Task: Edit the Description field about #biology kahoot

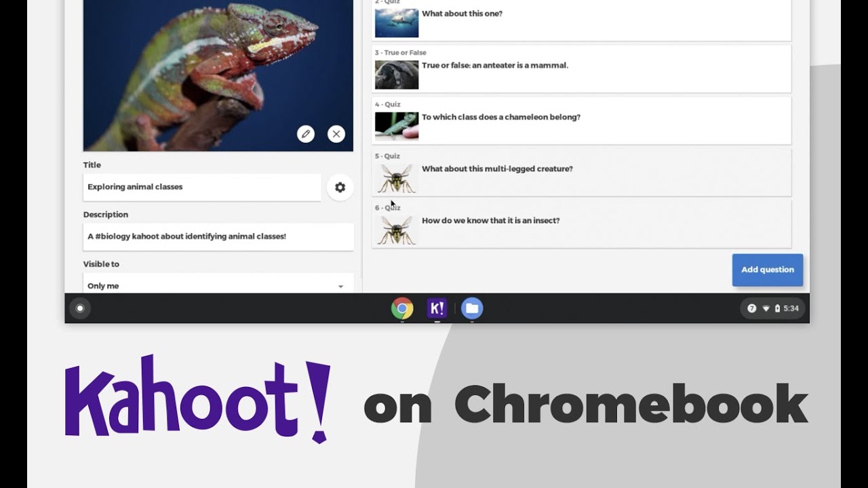Action: (218, 237)
